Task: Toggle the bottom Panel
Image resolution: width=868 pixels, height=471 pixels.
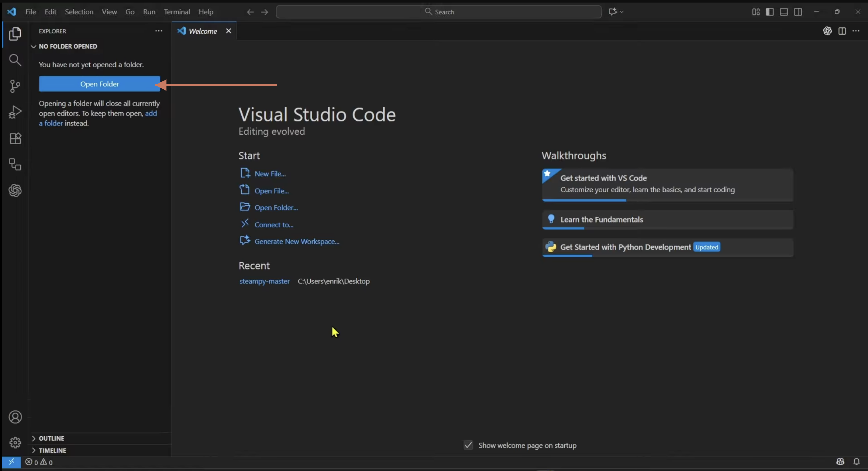Action: [784, 12]
